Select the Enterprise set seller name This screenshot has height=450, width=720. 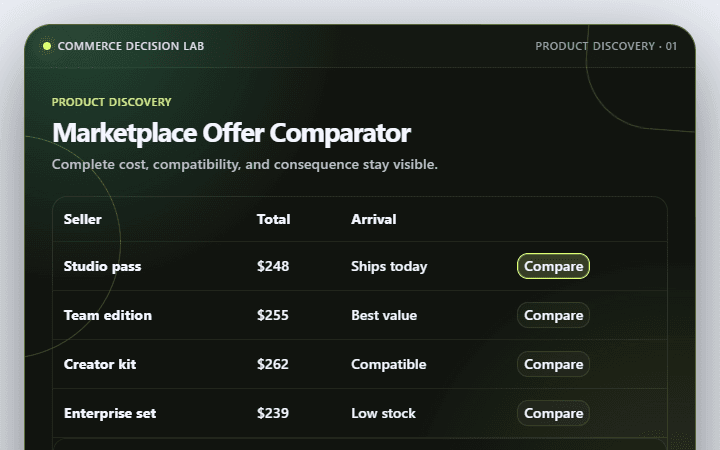tap(110, 413)
